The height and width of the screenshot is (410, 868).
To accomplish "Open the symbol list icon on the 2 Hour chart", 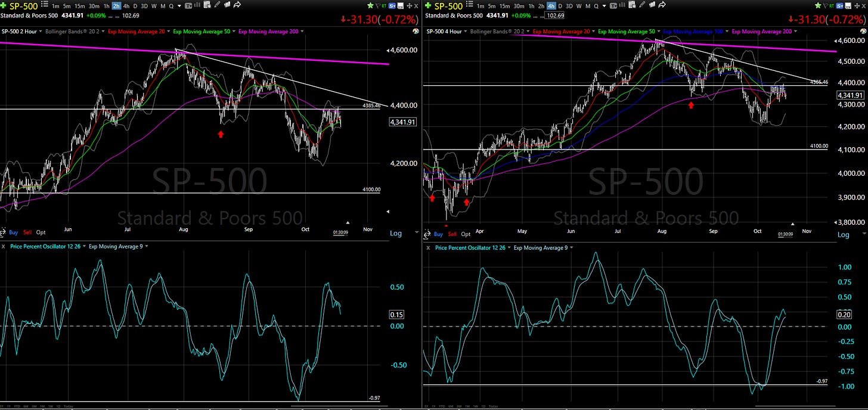I will 45,4.
